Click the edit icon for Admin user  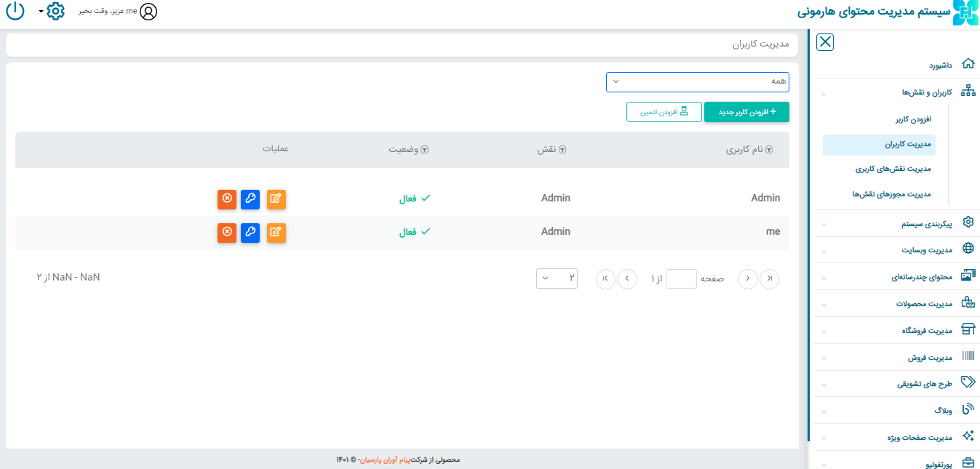(276, 199)
